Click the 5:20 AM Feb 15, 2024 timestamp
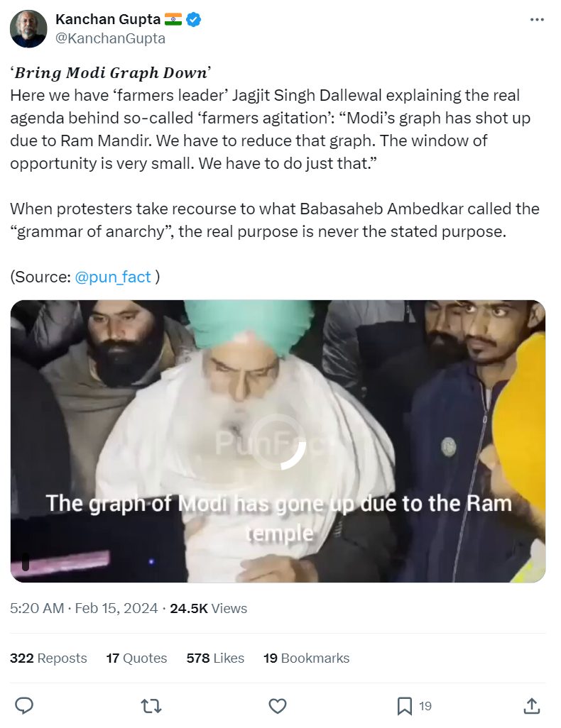Image resolution: width=561 pixels, height=728 pixels. [84, 608]
